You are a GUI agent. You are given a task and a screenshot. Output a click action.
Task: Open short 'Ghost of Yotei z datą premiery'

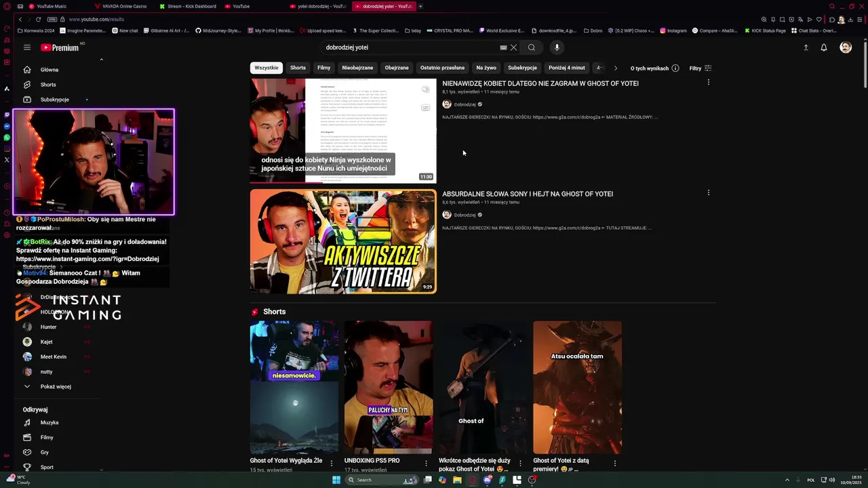click(577, 388)
